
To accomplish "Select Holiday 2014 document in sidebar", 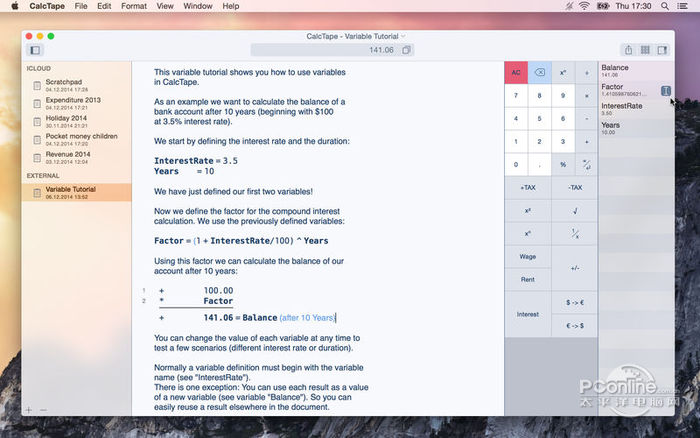I will tap(76, 121).
